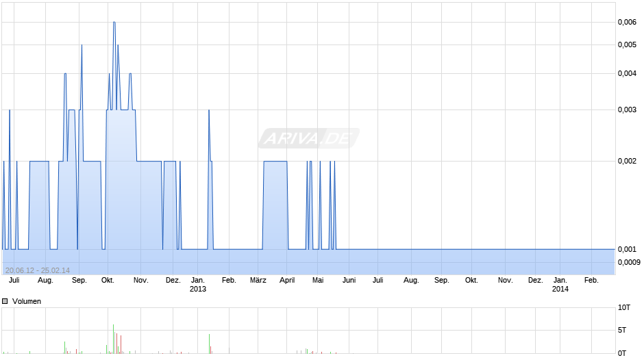Click the 0,003 price axis label
The image size is (644, 360).
coord(627,110)
